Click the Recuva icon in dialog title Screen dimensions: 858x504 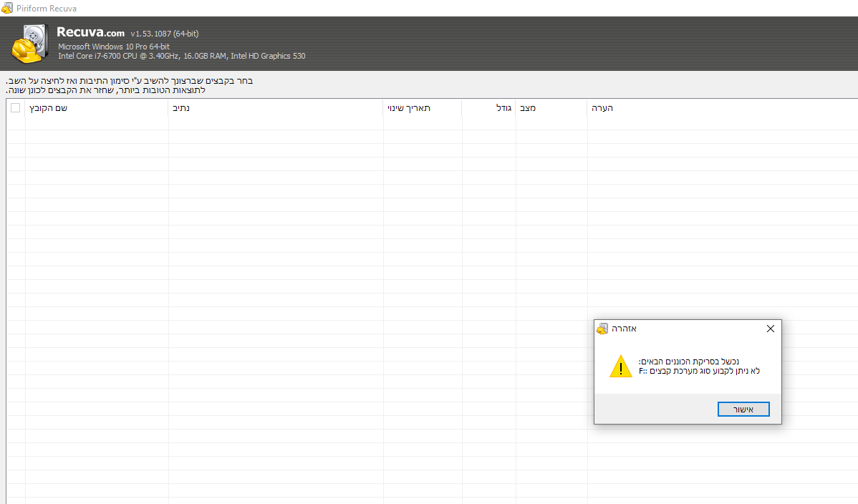point(602,329)
